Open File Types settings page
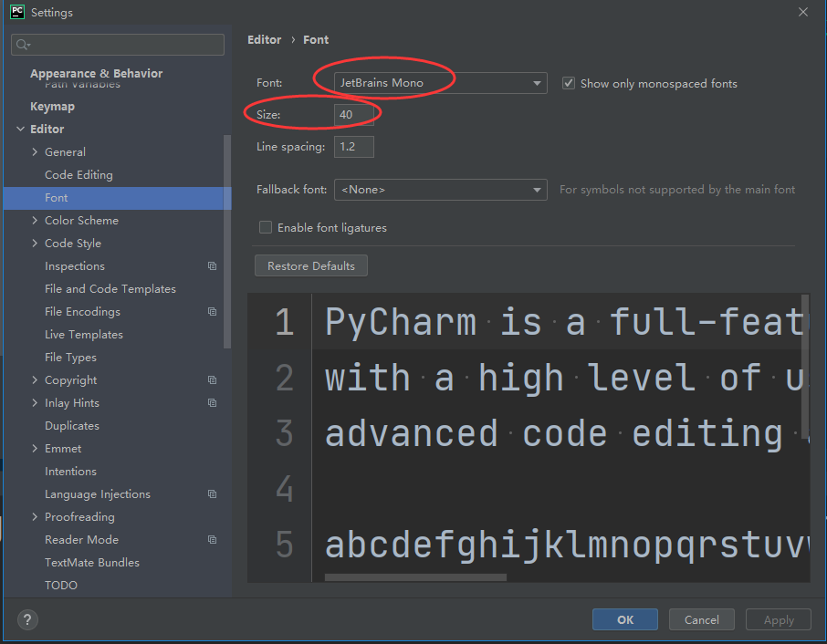 [x=70, y=358]
